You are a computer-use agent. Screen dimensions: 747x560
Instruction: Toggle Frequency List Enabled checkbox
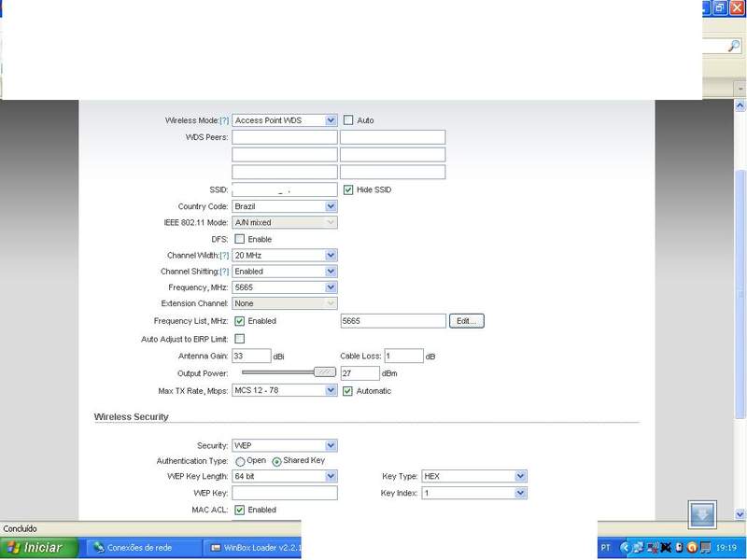[240, 321]
